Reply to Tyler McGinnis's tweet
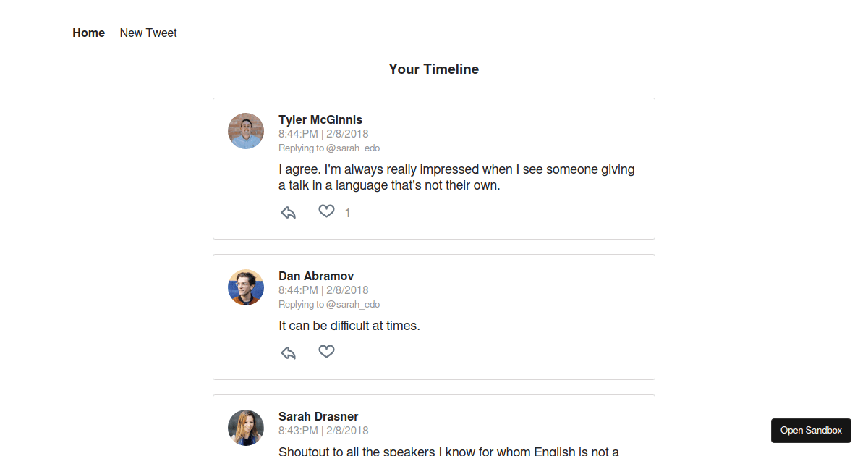Viewport: 868px width, 456px height. 289,213
